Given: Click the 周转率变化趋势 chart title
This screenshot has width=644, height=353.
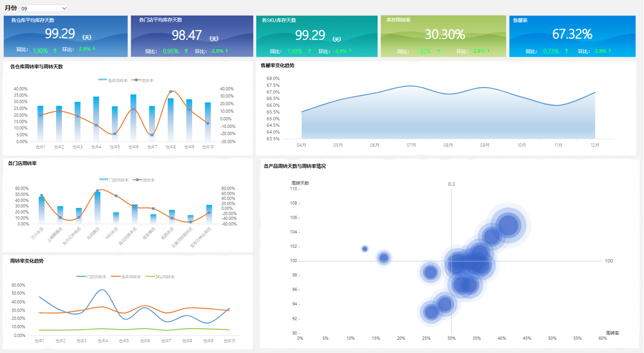Looking at the screenshot, I should coord(27,261).
